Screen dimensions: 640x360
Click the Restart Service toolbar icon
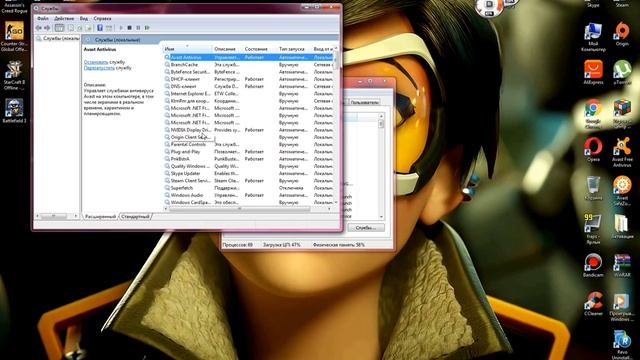coord(147,28)
